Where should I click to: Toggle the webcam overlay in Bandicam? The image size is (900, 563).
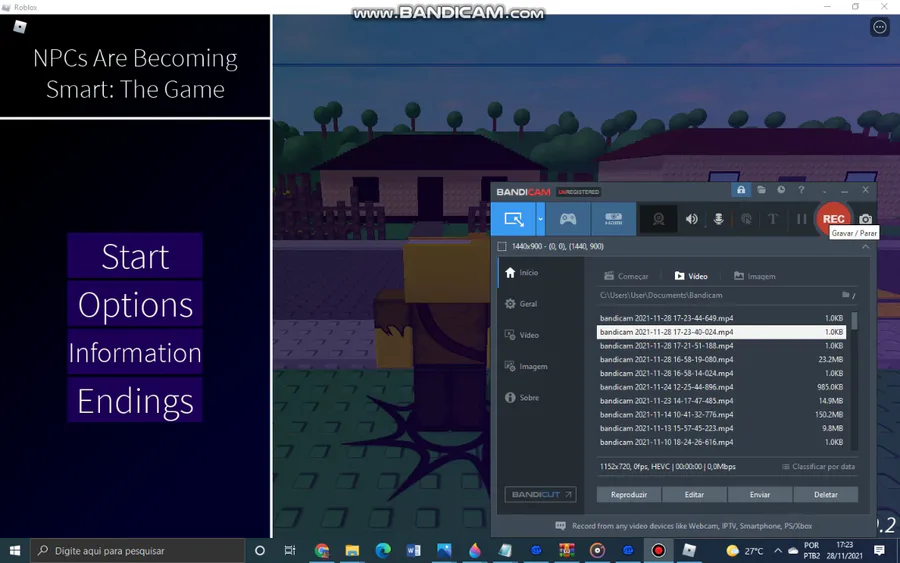[658, 219]
